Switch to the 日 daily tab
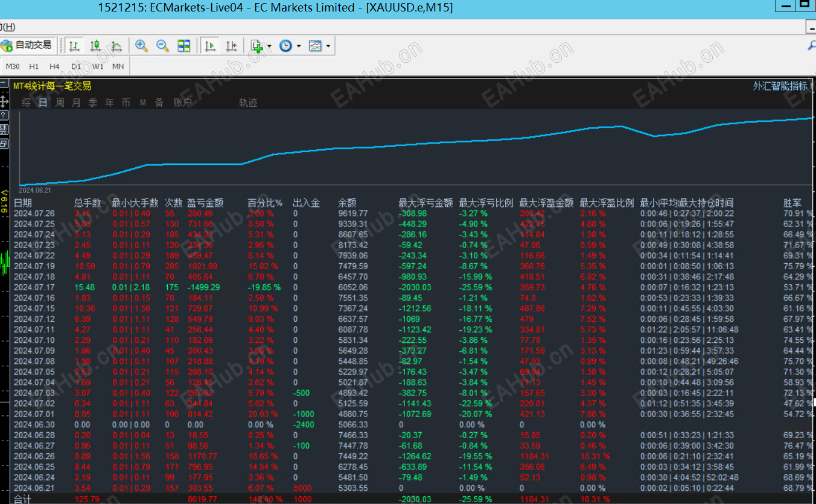816x504 pixels. tap(43, 103)
